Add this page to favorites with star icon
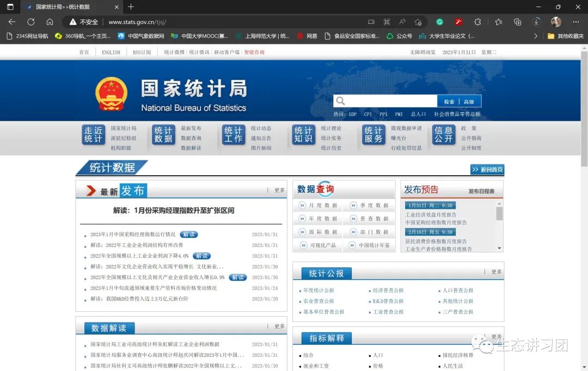Screen dimensions: 588x371 pyautogui.click(x=418, y=22)
